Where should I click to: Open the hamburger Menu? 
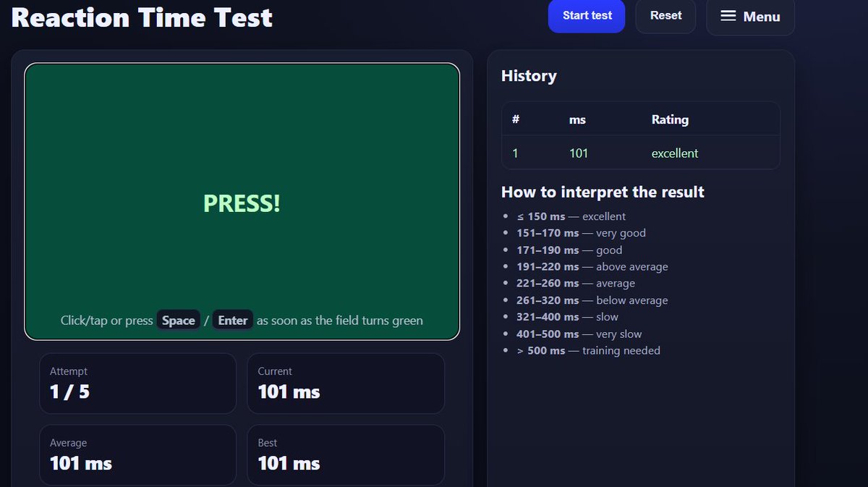pyautogui.click(x=750, y=17)
